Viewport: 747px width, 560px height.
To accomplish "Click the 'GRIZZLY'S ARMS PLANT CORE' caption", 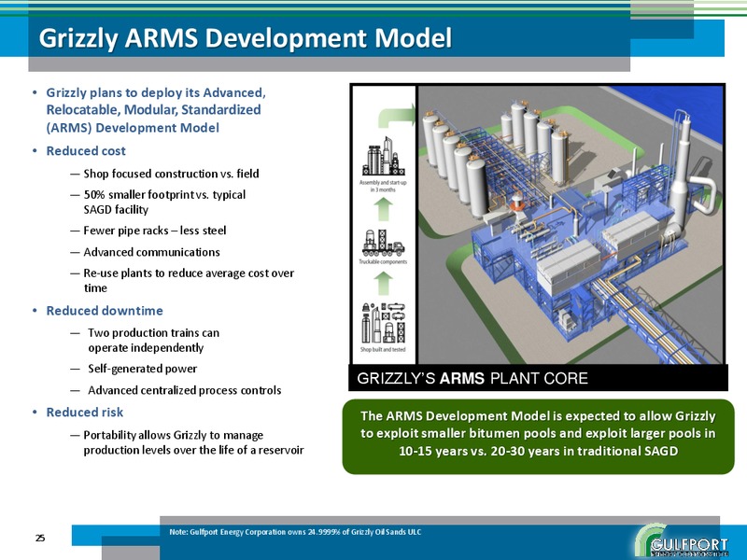I will (472, 379).
